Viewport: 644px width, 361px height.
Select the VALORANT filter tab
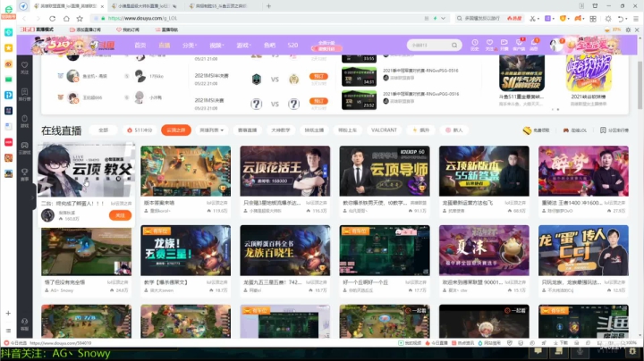click(x=384, y=130)
